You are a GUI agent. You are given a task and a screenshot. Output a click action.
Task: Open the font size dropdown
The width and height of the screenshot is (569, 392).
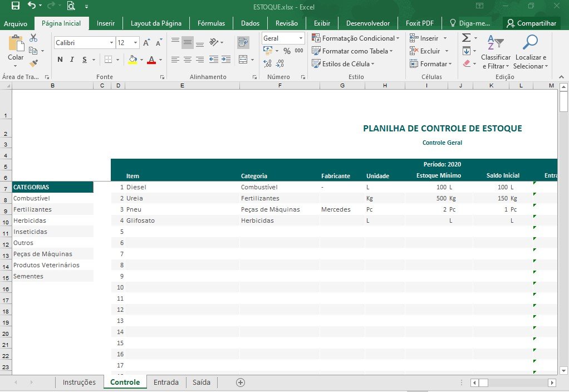click(135, 43)
